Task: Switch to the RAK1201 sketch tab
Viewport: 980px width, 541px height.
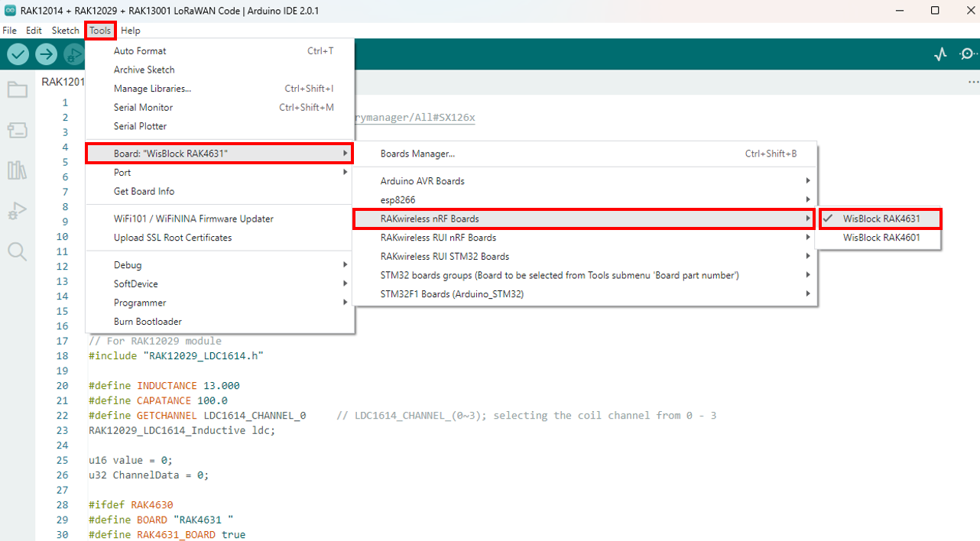Action: pyautogui.click(x=62, y=82)
